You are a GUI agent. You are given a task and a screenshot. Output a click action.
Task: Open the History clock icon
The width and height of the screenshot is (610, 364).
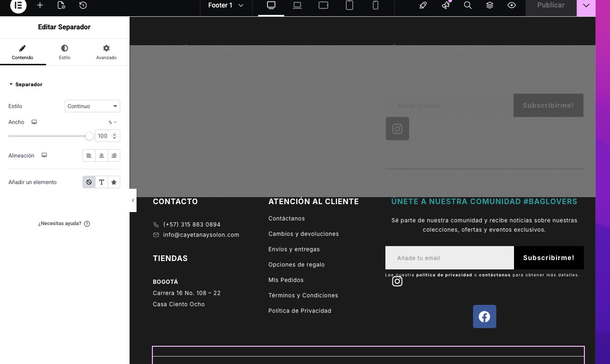(83, 6)
